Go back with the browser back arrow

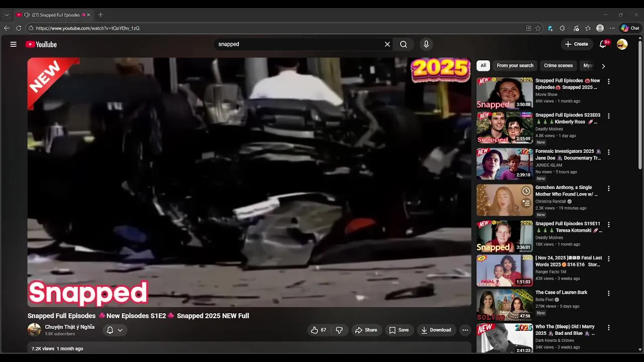point(7,28)
